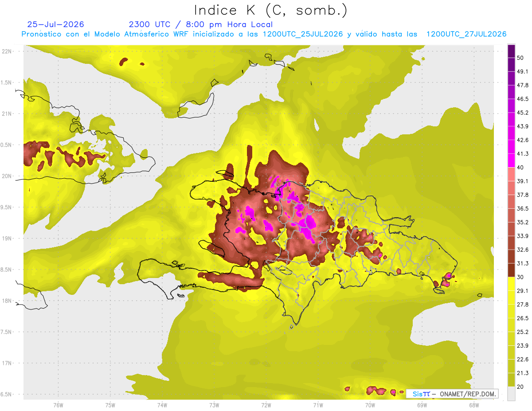Click the legend value '32.6'
The image size is (532, 411).
click(x=523, y=250)
